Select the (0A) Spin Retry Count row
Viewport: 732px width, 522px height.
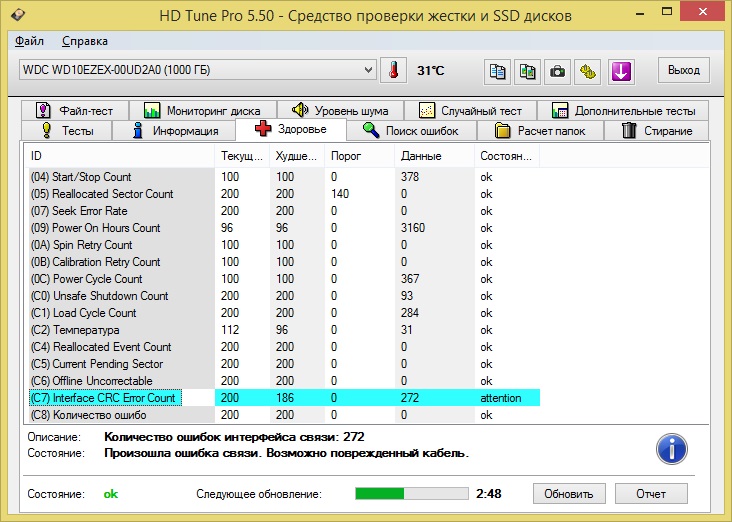tap(282, 245)
